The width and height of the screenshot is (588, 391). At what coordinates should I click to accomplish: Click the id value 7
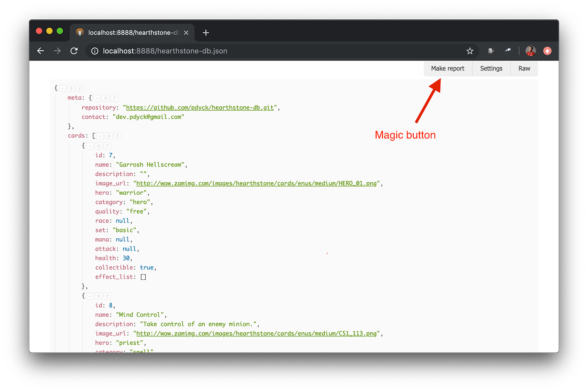click(111, 156)
